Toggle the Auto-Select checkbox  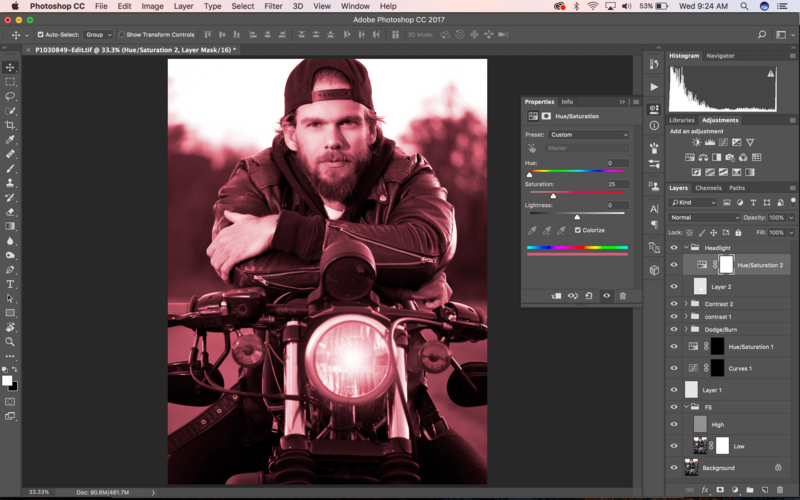coord(40,35)
